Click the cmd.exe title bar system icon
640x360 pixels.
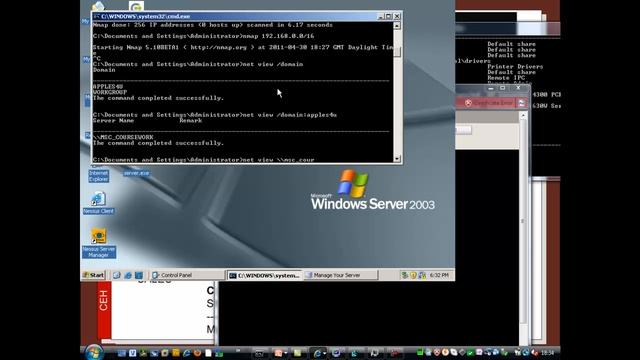(x=97, y=16)
